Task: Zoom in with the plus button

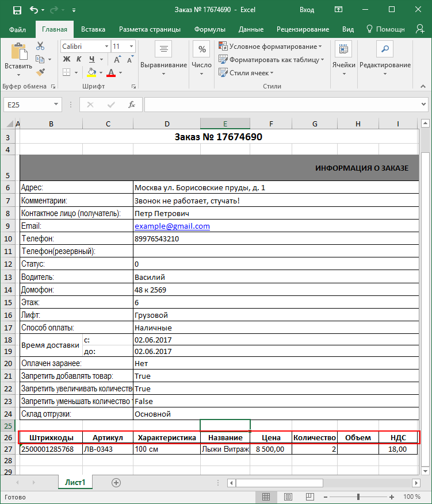Action: (392, 497)
